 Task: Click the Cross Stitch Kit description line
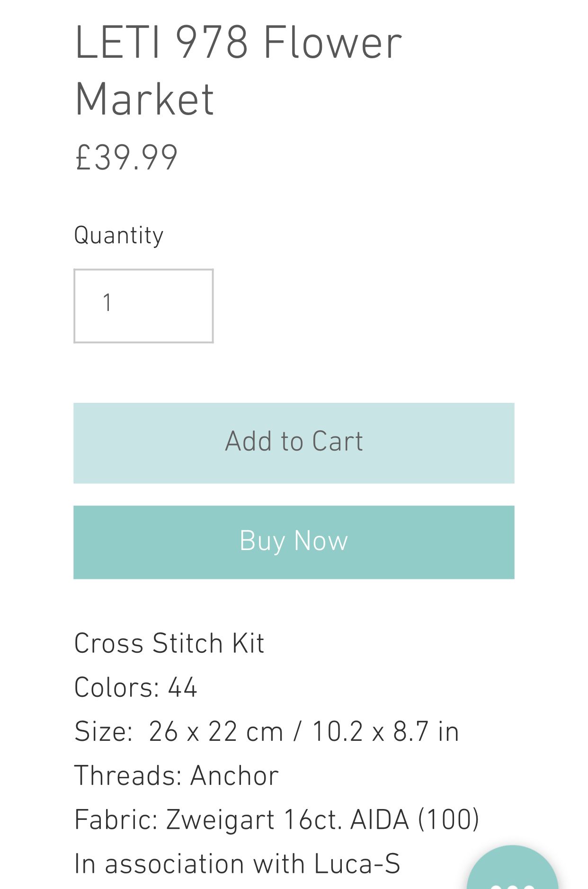[x=169, y=643]
